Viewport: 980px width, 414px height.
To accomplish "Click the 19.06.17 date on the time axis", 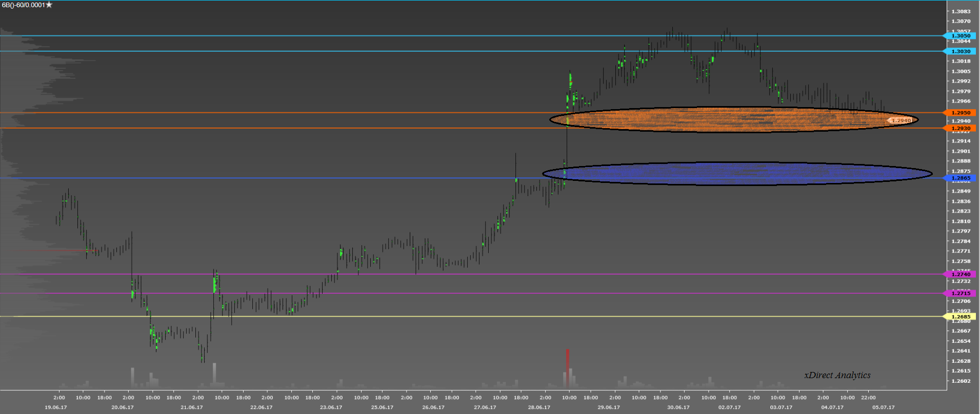I will pos(55,407).
